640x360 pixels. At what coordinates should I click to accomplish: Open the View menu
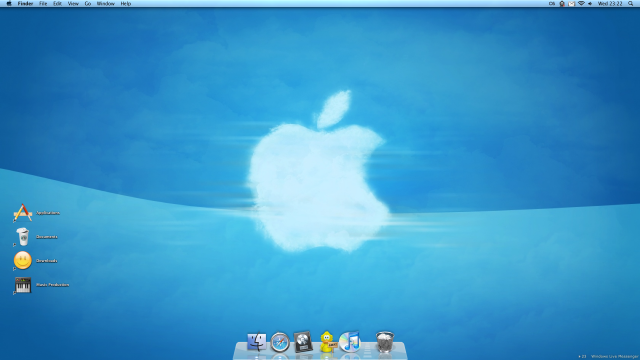73,4
